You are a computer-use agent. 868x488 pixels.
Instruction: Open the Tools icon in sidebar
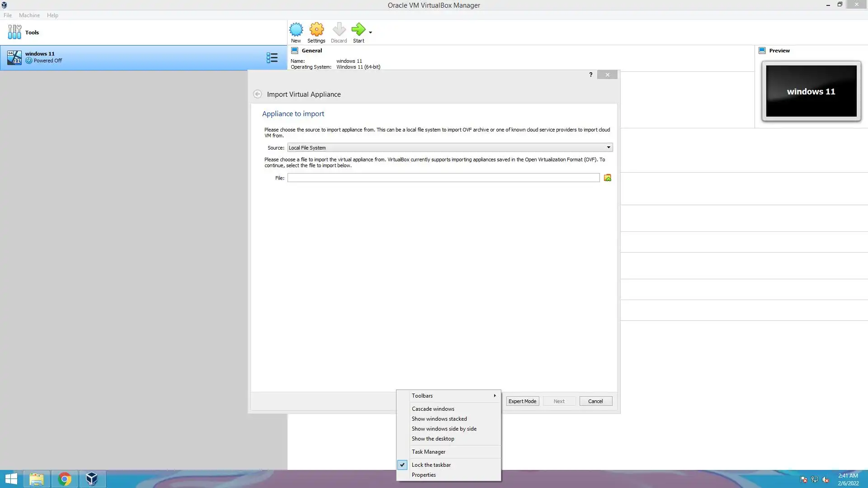coord(14,32)
